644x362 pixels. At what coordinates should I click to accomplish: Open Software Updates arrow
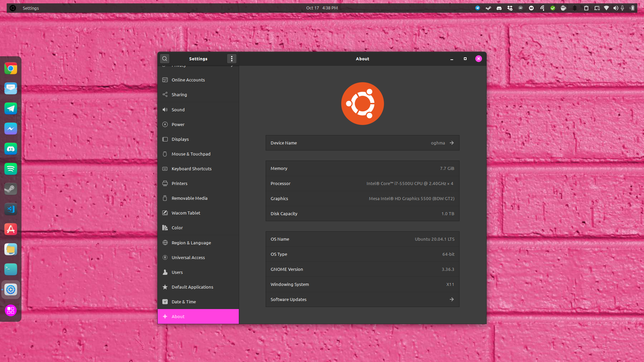pyautogui.click(x=452, y=299)
